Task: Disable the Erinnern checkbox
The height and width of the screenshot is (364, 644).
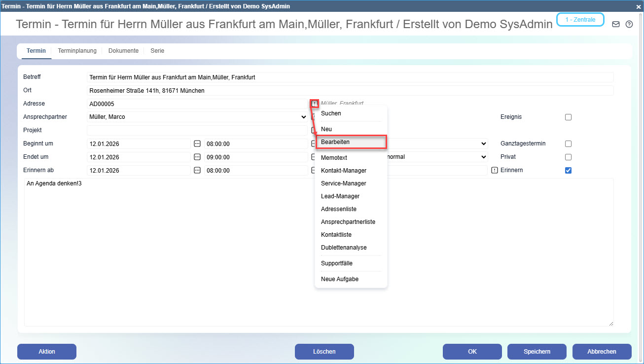Action: (x=568, y=170)
